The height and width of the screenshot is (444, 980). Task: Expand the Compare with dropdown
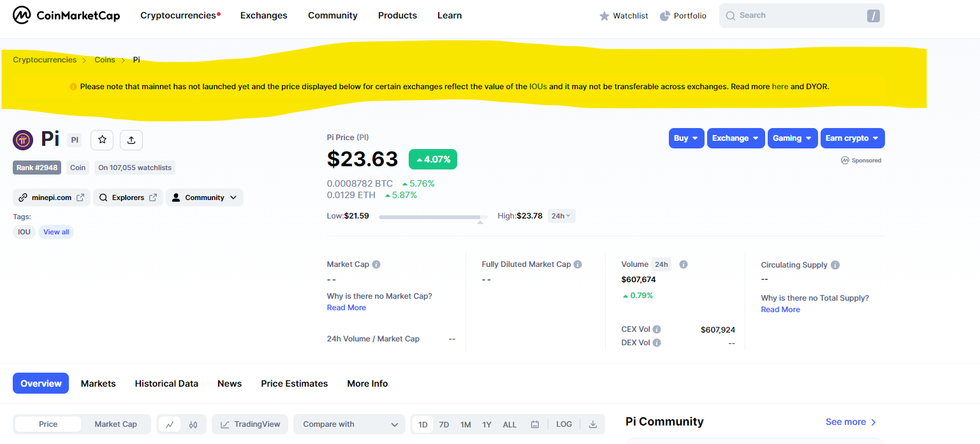(x=349, y=424)
